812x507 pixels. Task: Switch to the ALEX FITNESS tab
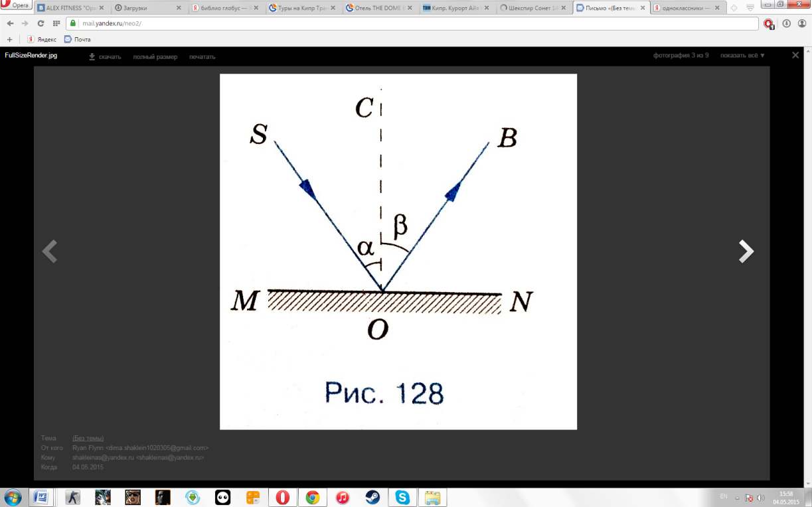[x=70, y=8]
